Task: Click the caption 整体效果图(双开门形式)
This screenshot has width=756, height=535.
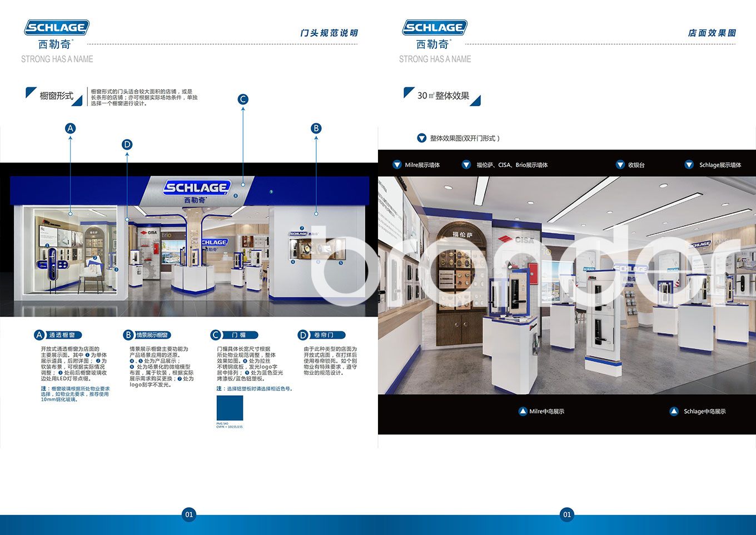Action: [465, 138]
